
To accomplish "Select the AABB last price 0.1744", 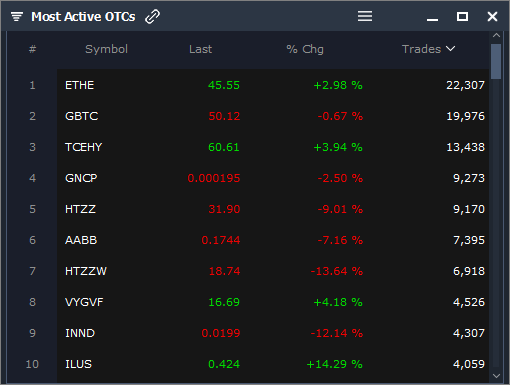I will pos(221,240).
